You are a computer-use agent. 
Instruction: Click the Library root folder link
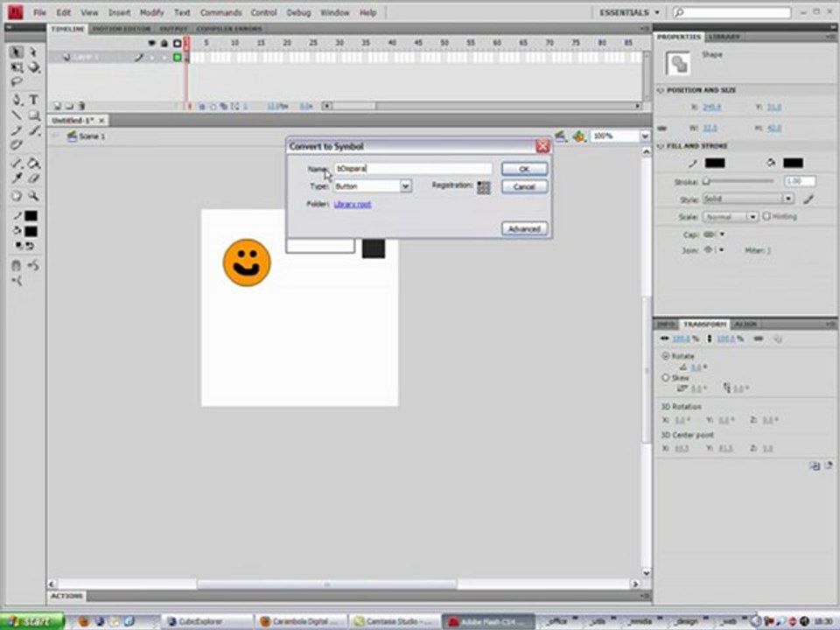pyautogui.click(x=352, y=204)
